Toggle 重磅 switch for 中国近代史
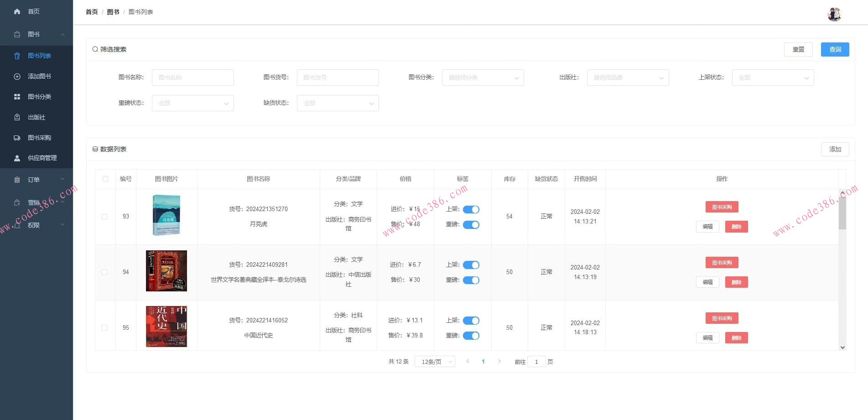 [471, 336]
